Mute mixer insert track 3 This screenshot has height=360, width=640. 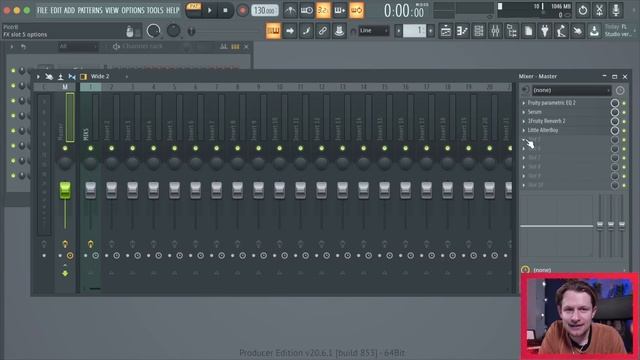133,148
